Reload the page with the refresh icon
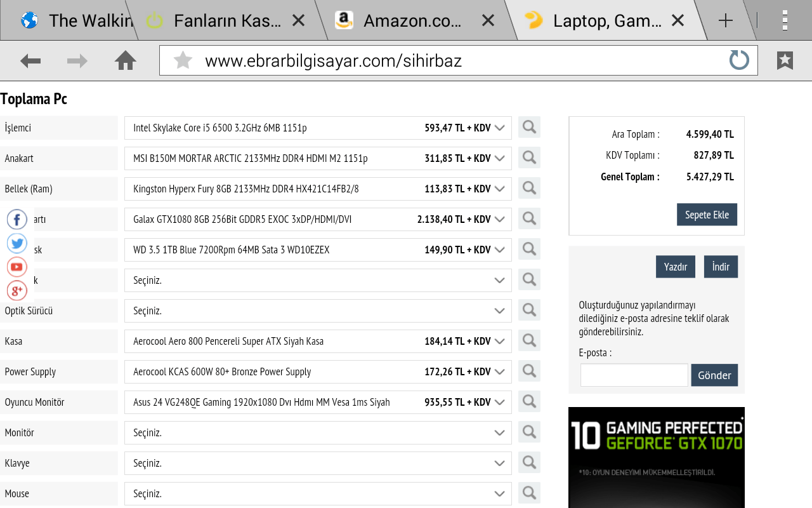 click(739, 60)
